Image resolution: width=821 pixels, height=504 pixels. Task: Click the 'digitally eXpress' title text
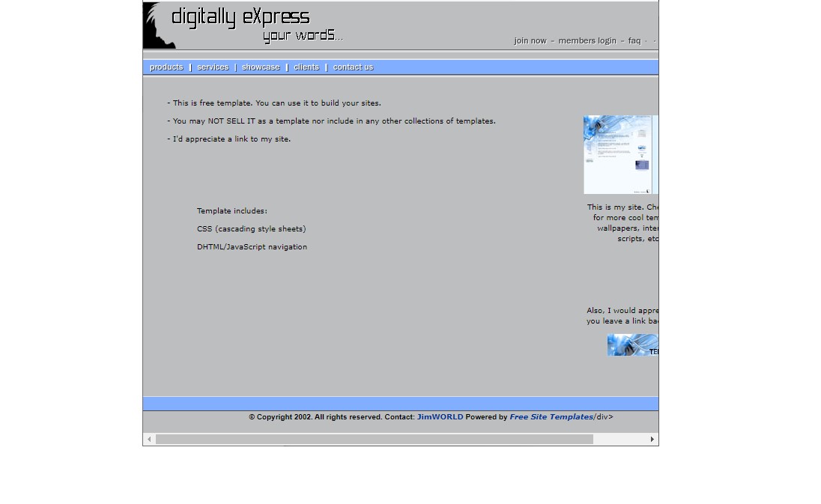(x=240, y=17)
